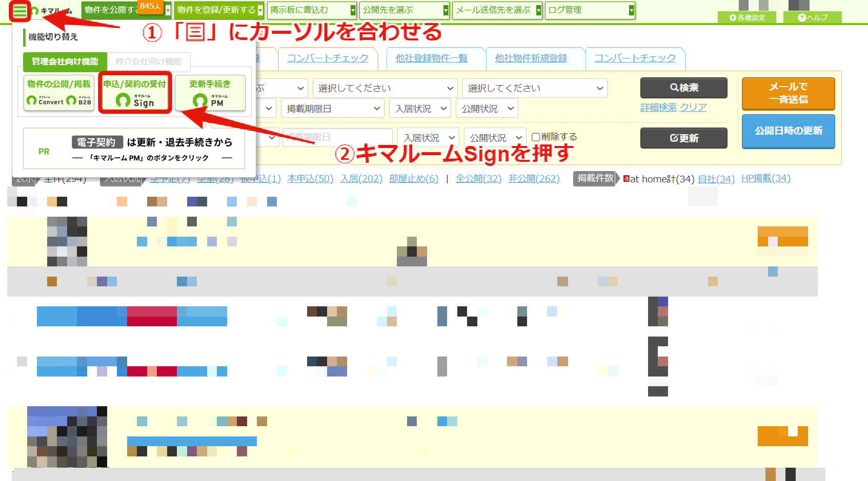868x481 pixels.
Task: Open キマルーム Convert from function switcher
Action: pyautogui.click(x=45, y=100)
